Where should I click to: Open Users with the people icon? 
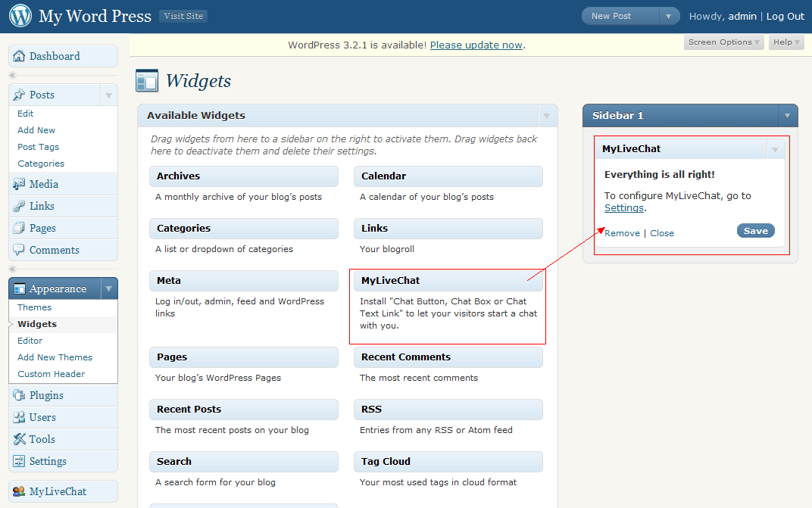point(20,417)
